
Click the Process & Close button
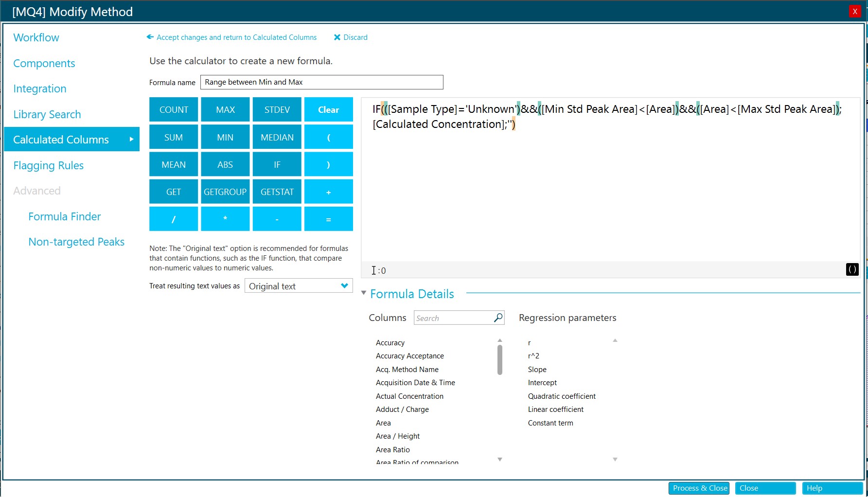click(x=699, y=488)
